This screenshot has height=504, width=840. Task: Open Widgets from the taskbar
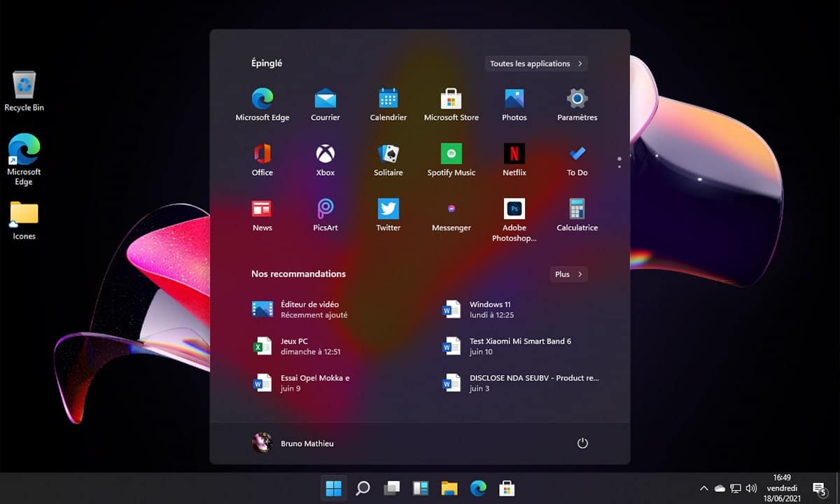click(x=420, y=488)
